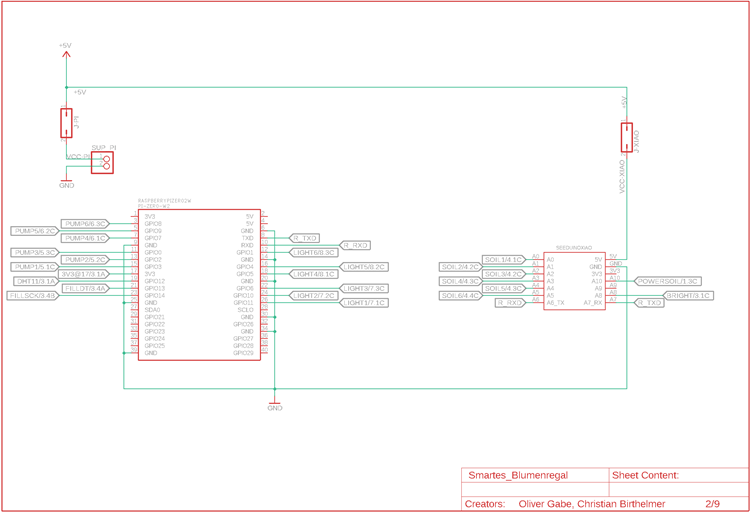Click the SOIL1/4.1C net label
Image resolution: width=750 pixels, height=513 pixels.
tap(503, 260)
